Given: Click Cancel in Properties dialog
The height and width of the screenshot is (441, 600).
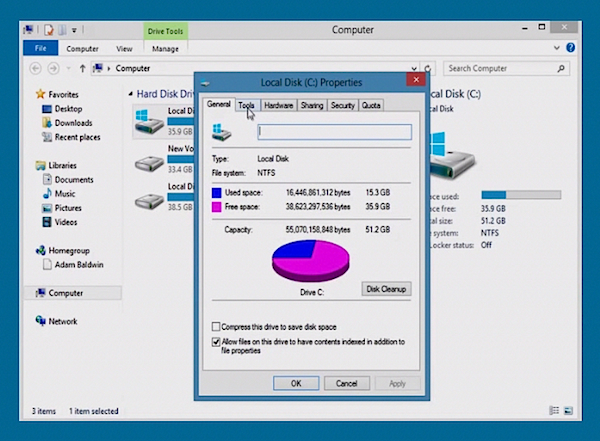Looking at the screenshot, I should [x=347, y=383].
